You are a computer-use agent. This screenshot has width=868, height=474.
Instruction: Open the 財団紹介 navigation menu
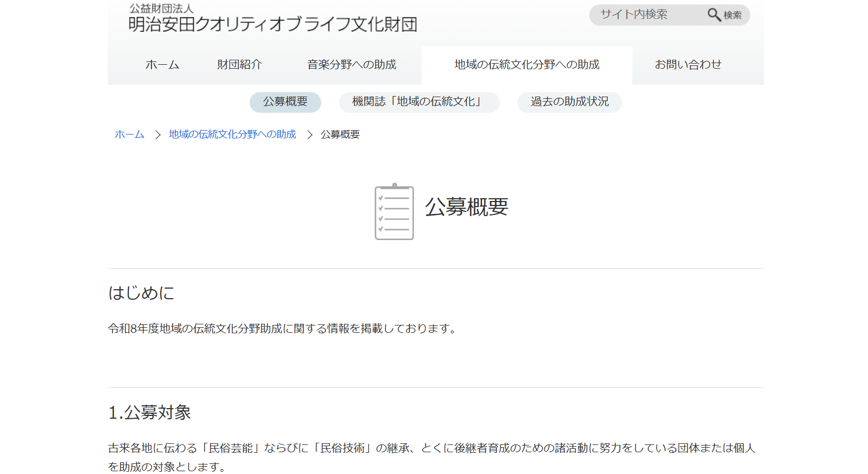239,65
